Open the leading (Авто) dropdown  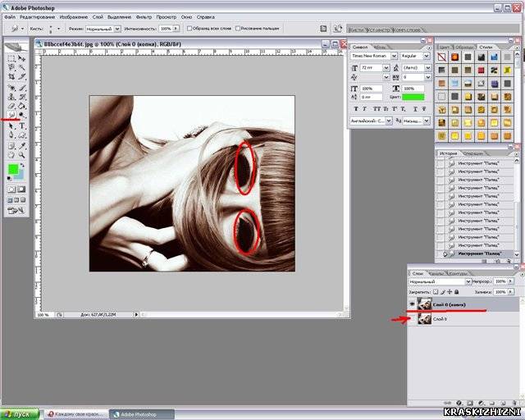[x=428, y=67]
